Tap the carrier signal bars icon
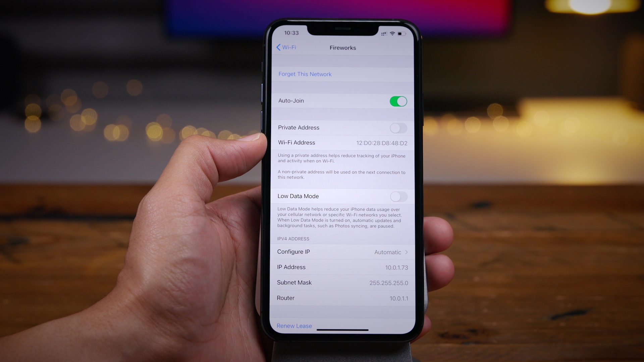Image resolution: width=644 pixels, height=362 pixels. (383, 34)
